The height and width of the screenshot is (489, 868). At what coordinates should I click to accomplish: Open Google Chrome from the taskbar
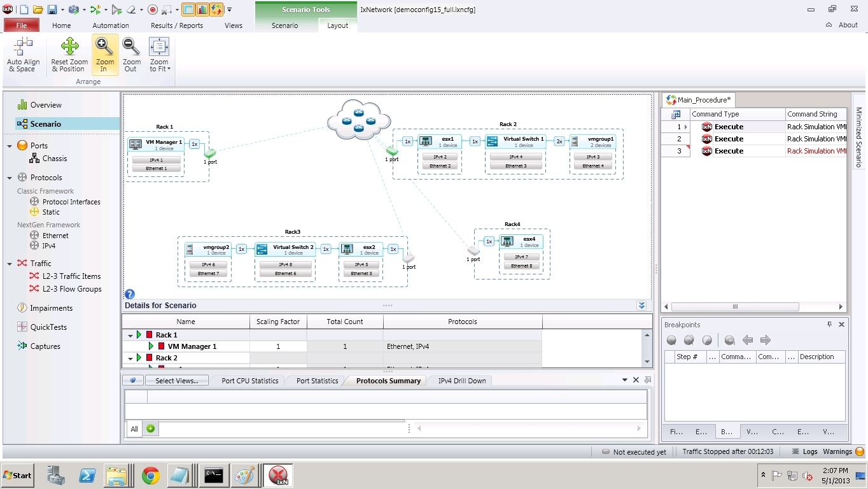151,475
